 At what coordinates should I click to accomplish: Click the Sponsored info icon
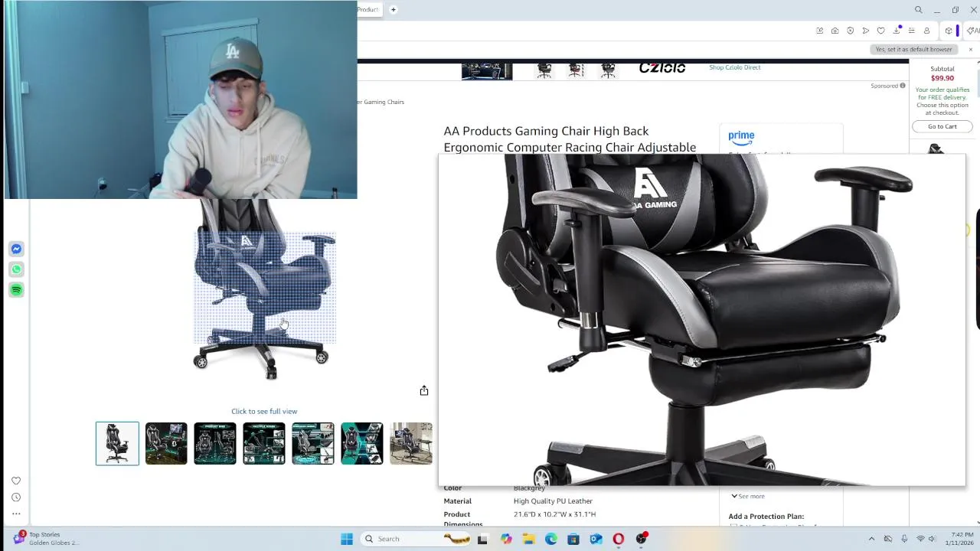point(903,86)
